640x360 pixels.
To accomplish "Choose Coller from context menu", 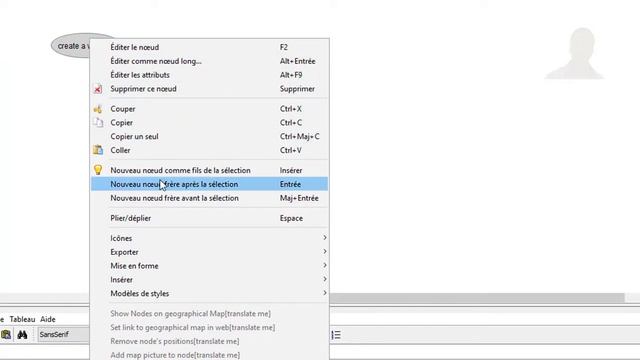I will click(x=209, y=151).
